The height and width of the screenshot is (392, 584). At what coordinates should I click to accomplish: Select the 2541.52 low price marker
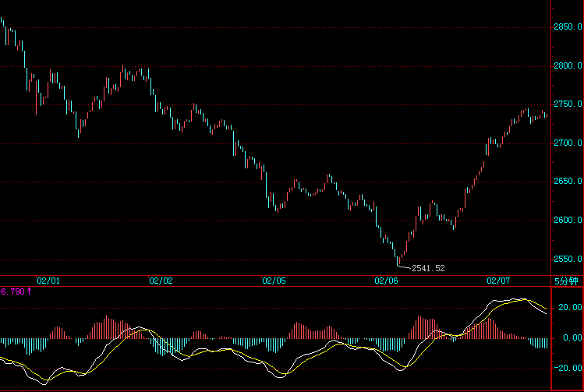pyautogui.click(x=428, y=268)
